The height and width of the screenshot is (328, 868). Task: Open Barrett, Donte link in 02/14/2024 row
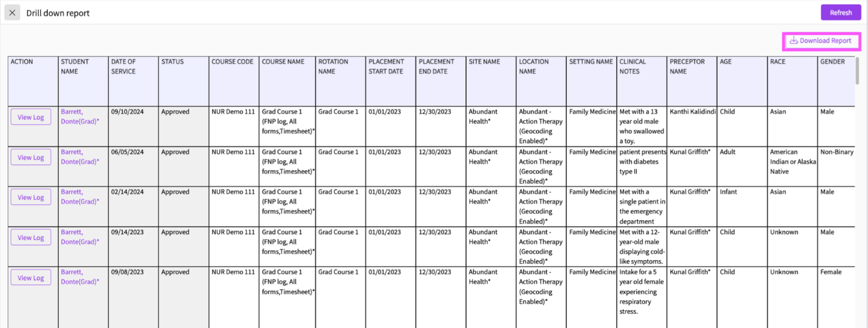(80, 197)
